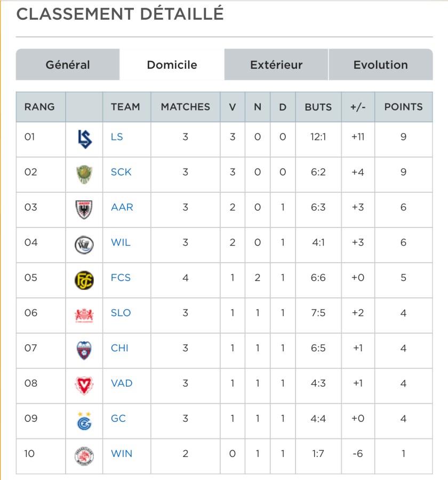448x480 pixels.
Task: Click the Vaduz red V logo
Action: pos(84,385)
